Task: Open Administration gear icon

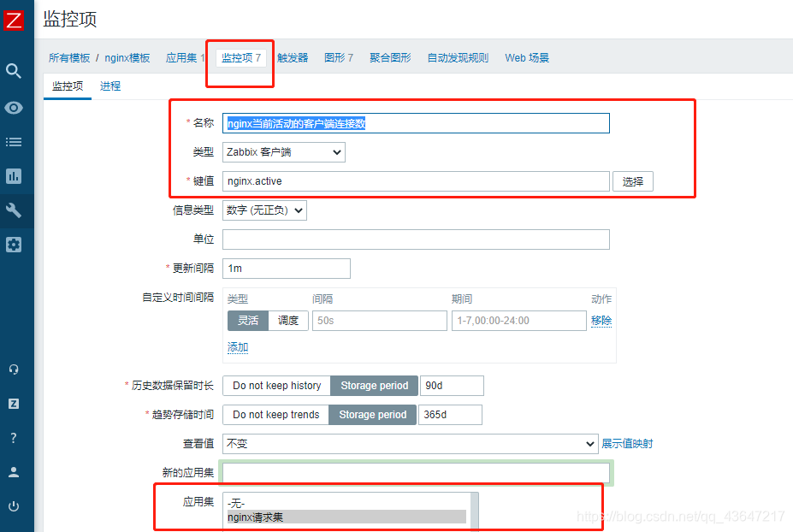Action: pos(14,245)
